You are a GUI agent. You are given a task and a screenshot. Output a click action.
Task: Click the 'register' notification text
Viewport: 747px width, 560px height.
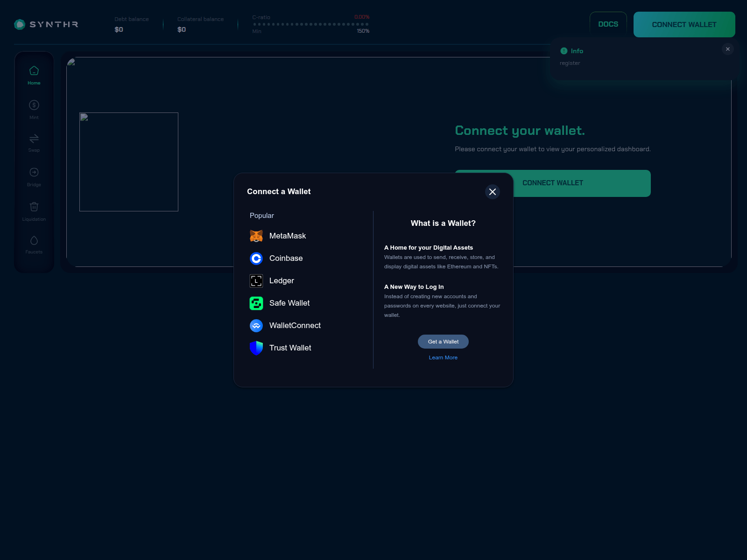point(570,63)
